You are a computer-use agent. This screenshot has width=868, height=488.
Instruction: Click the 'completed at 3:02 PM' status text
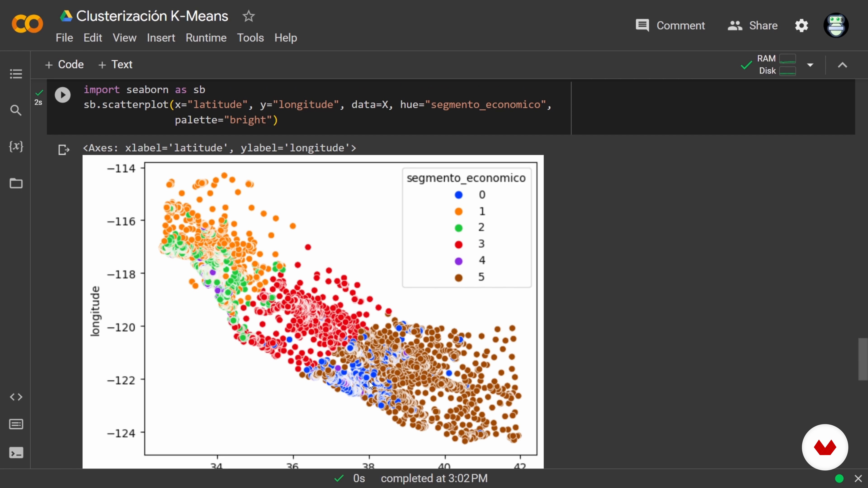[x=434, y=478]
